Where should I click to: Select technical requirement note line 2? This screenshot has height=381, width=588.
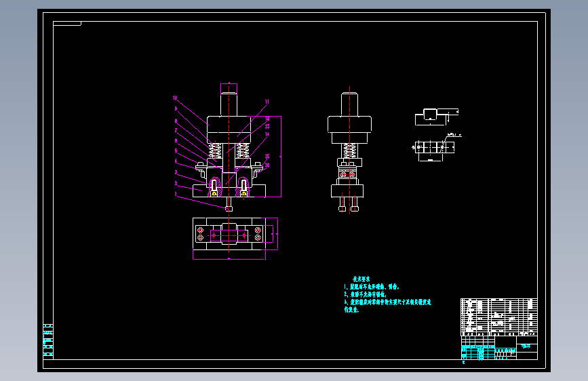tap(365, 295)
